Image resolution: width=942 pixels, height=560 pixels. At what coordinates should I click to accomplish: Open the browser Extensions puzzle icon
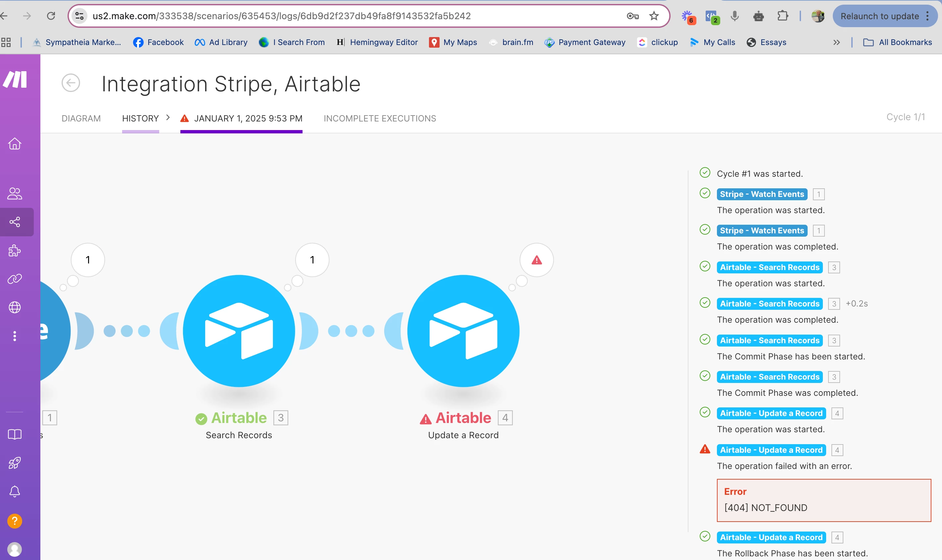point(782,16)
